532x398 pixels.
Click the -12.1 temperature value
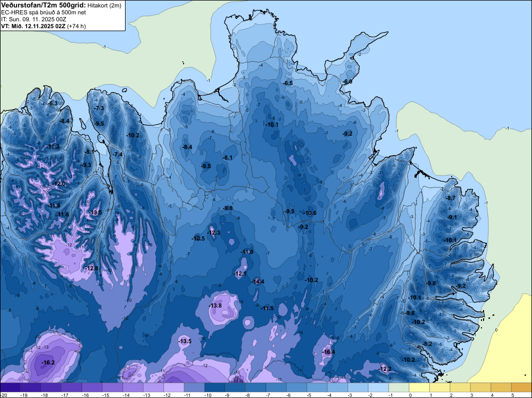[x=240, y=274]
